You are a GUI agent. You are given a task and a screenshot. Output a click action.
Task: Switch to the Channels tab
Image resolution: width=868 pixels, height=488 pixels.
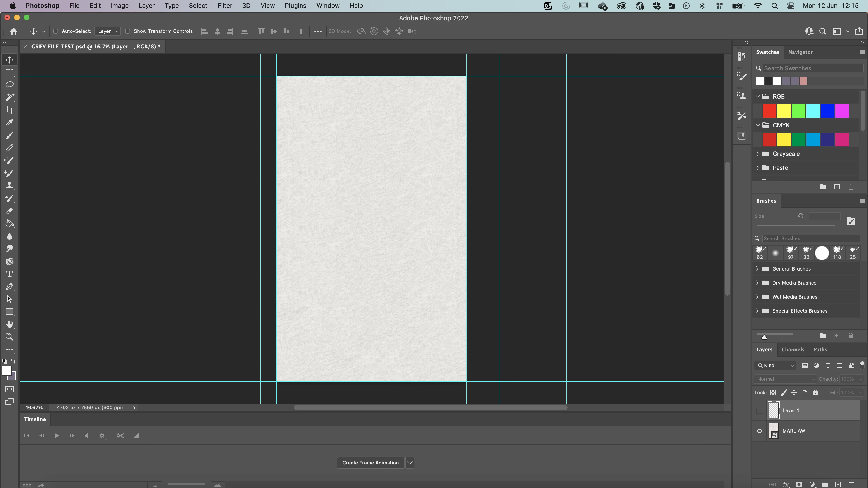click(793, 349)
